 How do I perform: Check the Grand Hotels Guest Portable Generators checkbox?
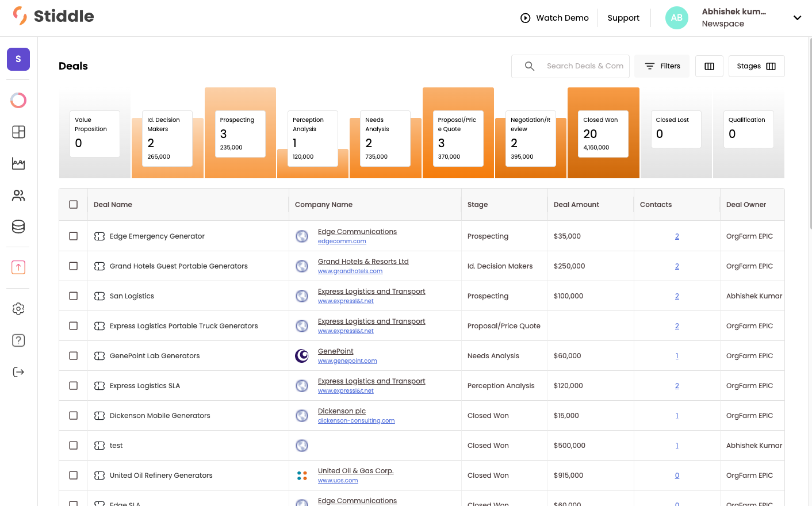pos(73,266)
